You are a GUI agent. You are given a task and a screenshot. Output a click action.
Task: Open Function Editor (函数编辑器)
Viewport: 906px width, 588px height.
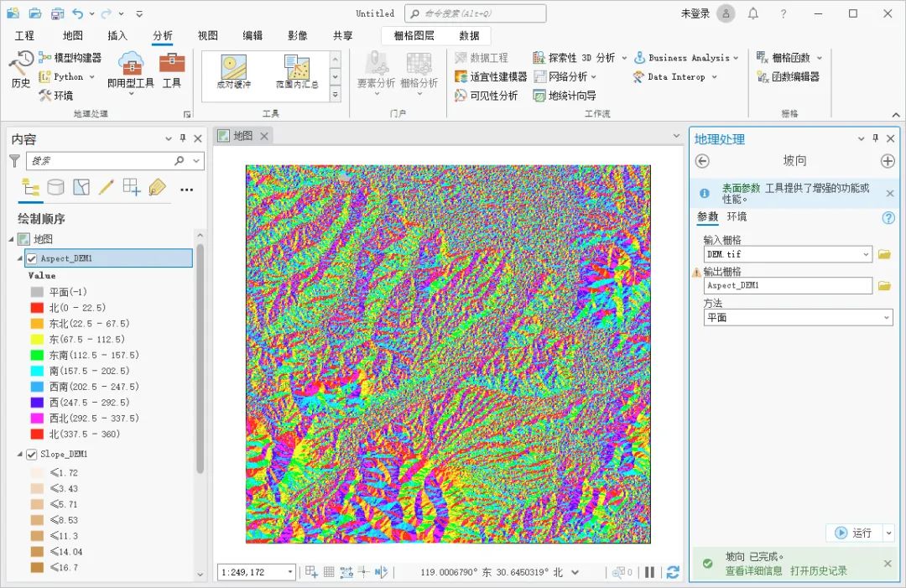click(x=788, y=77)
